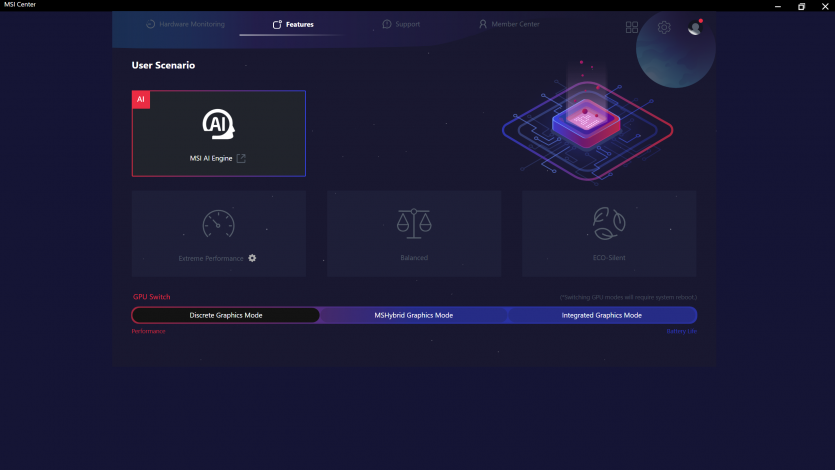Screen dimensions: 835x470
Task: Go to the Support tab
Action: pyautogui.click(x=401, y=24)
